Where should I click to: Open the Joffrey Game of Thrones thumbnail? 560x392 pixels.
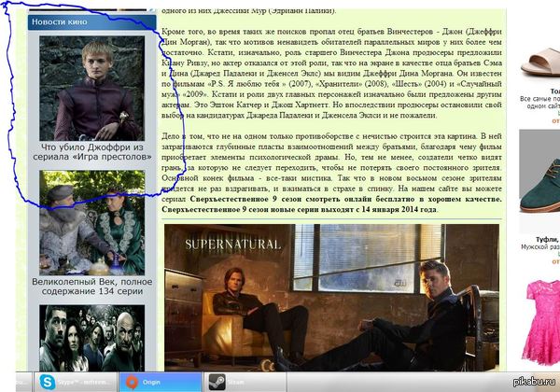coord(92,88)
